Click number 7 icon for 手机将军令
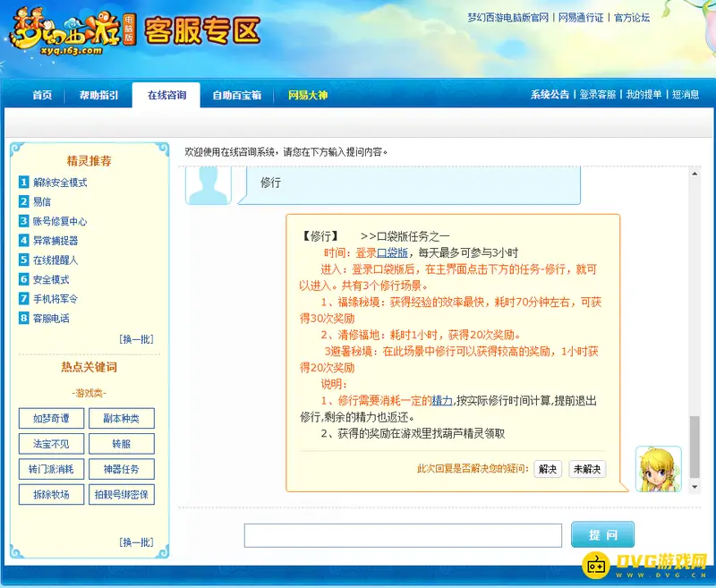716x588 pixels. point(24,299)
